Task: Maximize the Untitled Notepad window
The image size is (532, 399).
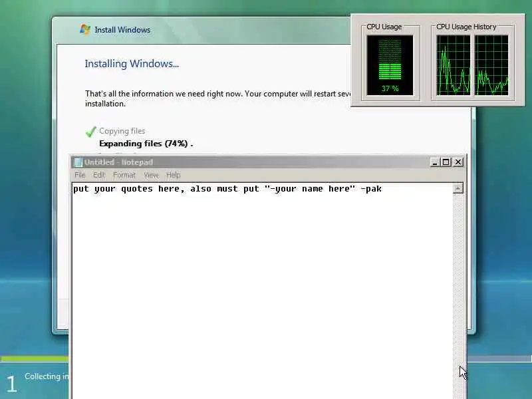Action: pos(446,162)
